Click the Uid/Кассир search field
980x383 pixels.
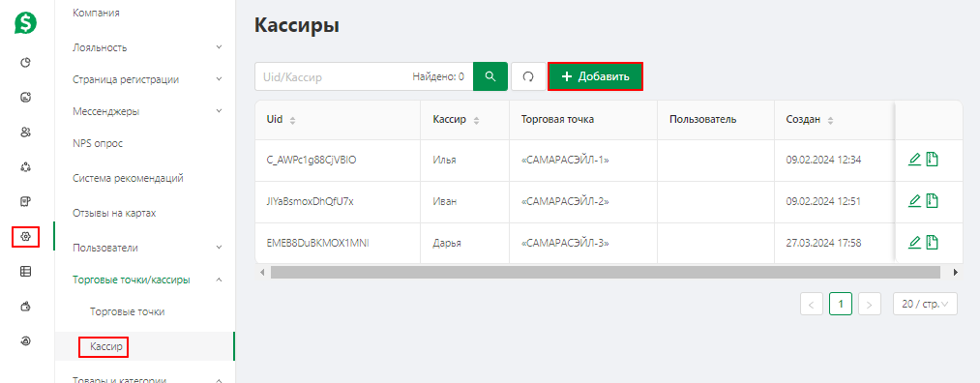tap(364, 76)
